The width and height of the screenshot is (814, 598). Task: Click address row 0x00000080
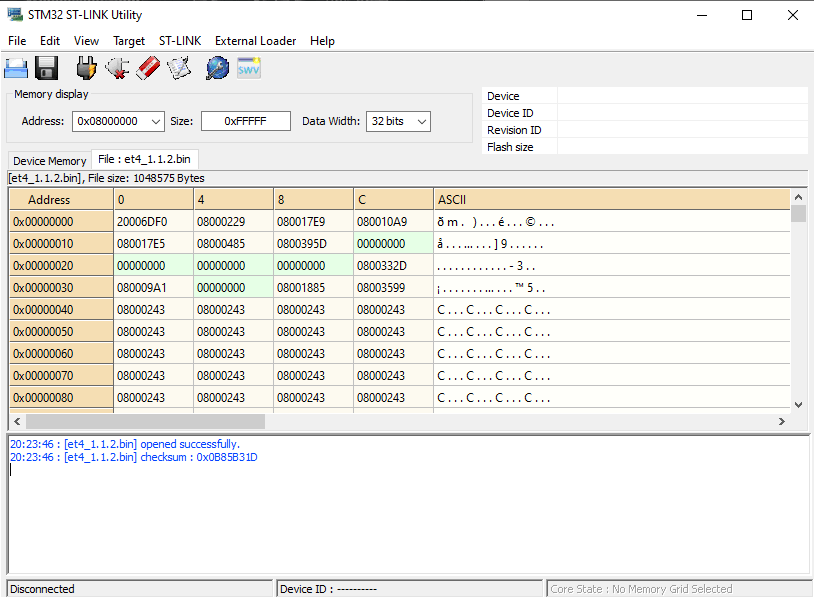61,398
